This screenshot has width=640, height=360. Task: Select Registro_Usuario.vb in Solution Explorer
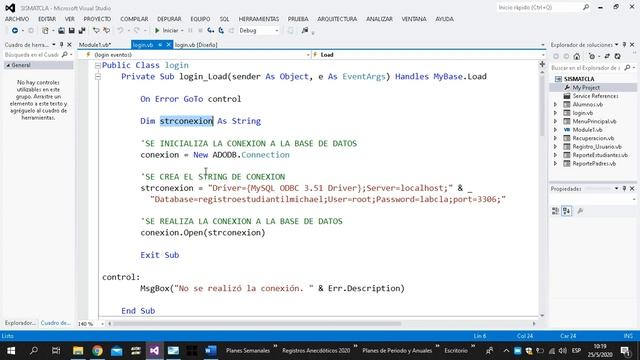pos(597,147)
